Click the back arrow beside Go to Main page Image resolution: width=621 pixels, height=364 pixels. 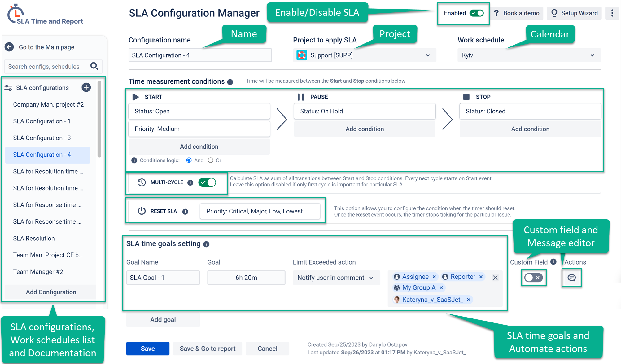9,47
